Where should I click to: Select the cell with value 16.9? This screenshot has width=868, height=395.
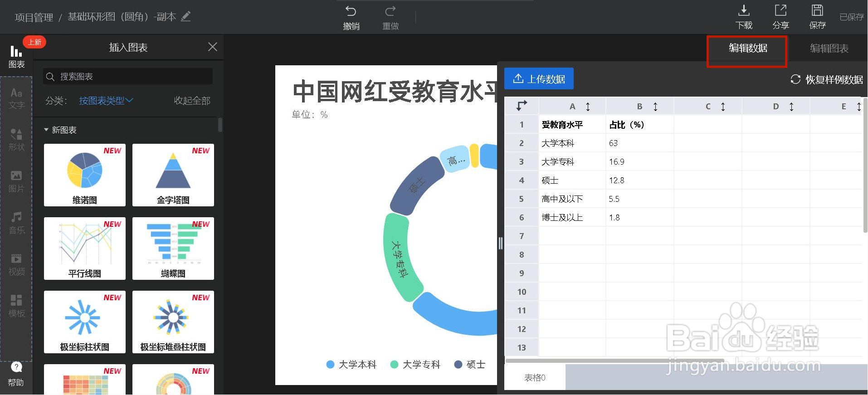[x=640, y=162]
